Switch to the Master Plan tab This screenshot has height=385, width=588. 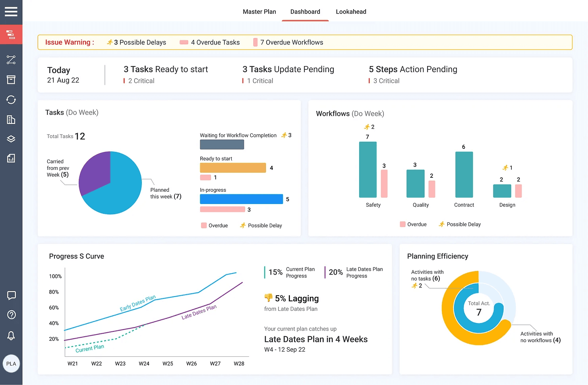pos(259,12)
